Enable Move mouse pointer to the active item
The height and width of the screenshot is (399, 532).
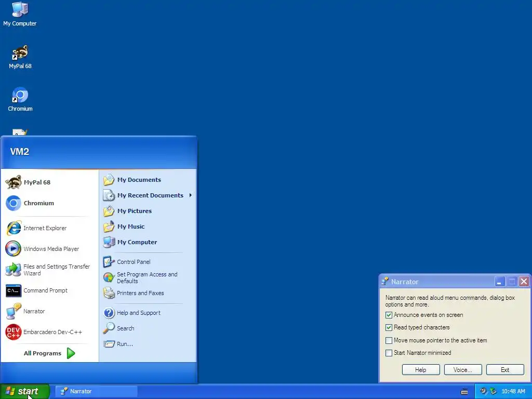[389, 341]
